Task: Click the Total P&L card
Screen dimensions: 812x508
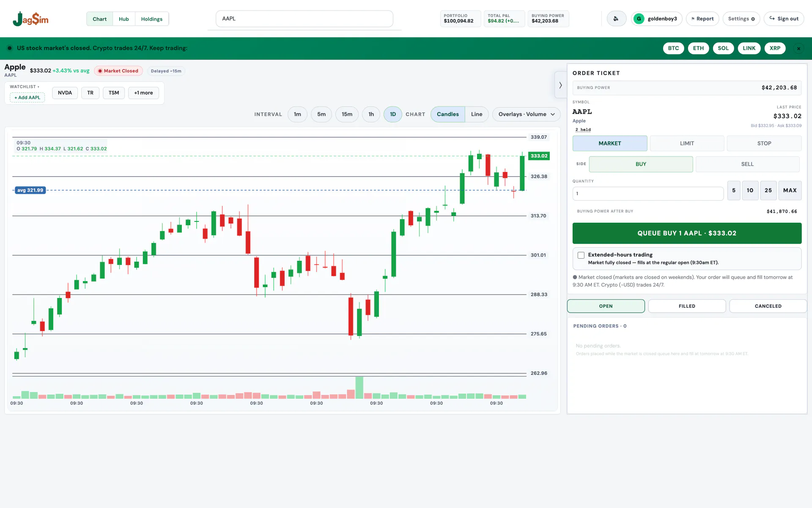Action: (504, 19)
